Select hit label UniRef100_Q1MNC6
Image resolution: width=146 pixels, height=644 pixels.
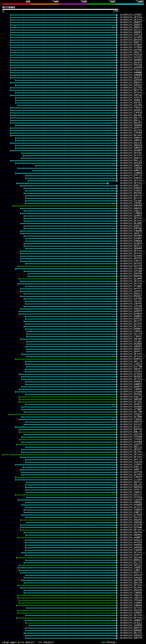click(131, 216)
